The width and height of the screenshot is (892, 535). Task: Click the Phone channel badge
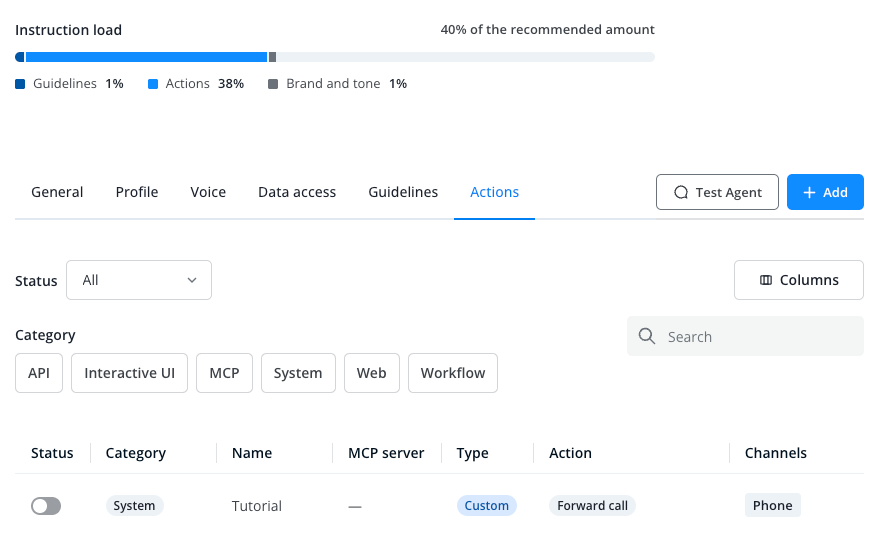(773, 505)
